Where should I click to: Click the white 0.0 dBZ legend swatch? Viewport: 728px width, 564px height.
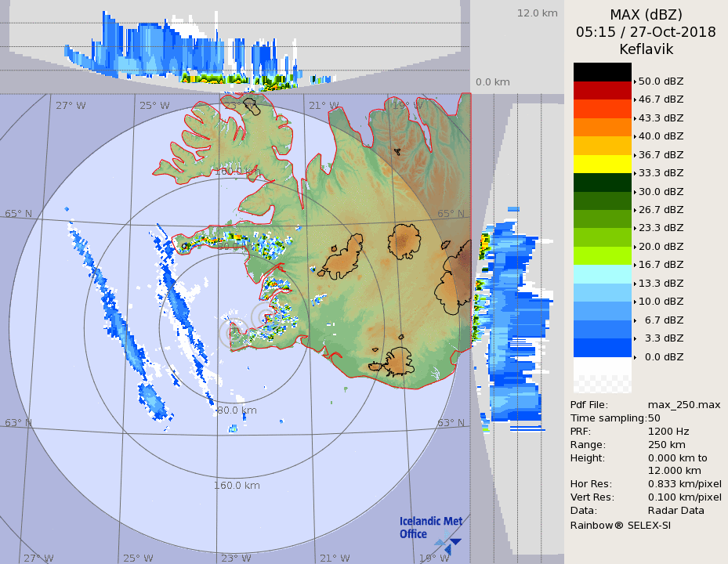pos(602,367)
